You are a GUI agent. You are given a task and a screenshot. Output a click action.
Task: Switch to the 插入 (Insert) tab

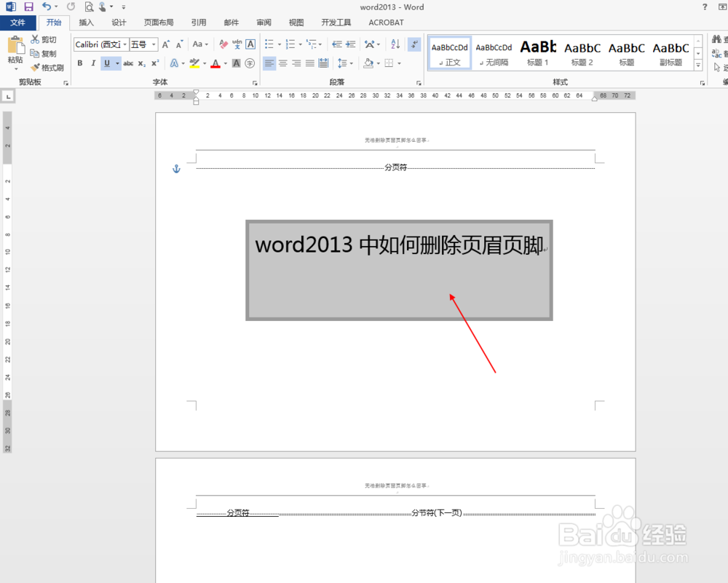(87, 23)
